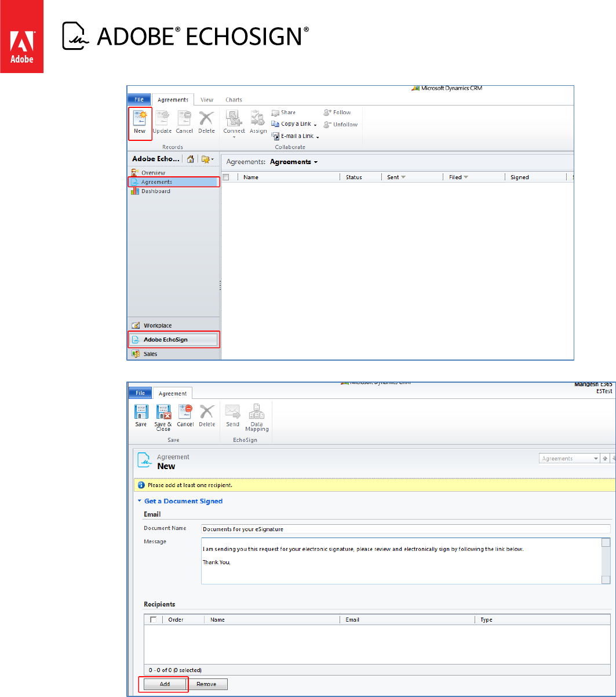Switch to the Agreements ribbon tab
Image resolution: width=616 pixels, height=697 pixels.
click(x=173, y=100)
